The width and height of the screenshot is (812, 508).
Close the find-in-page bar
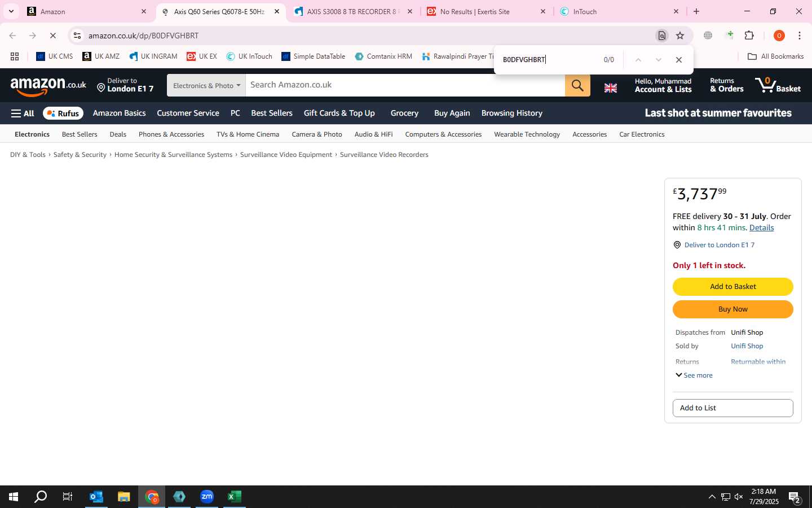[x=679, y=60]
